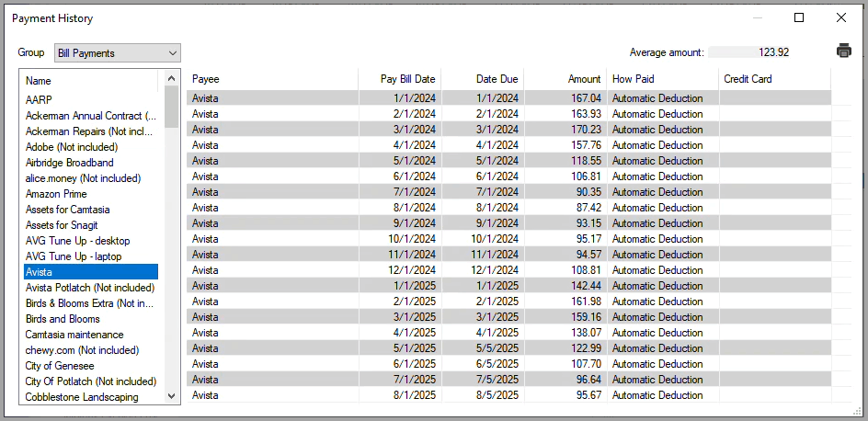Click the 5/5/2025 date due cell
Viewport: 868px width, 421px height.
(x=483, y=348)
